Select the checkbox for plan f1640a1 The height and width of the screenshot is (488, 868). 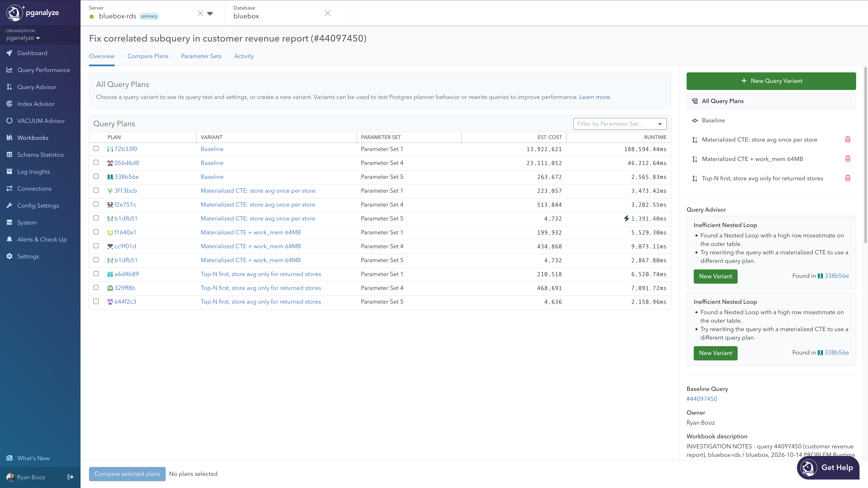click(96, 232)
